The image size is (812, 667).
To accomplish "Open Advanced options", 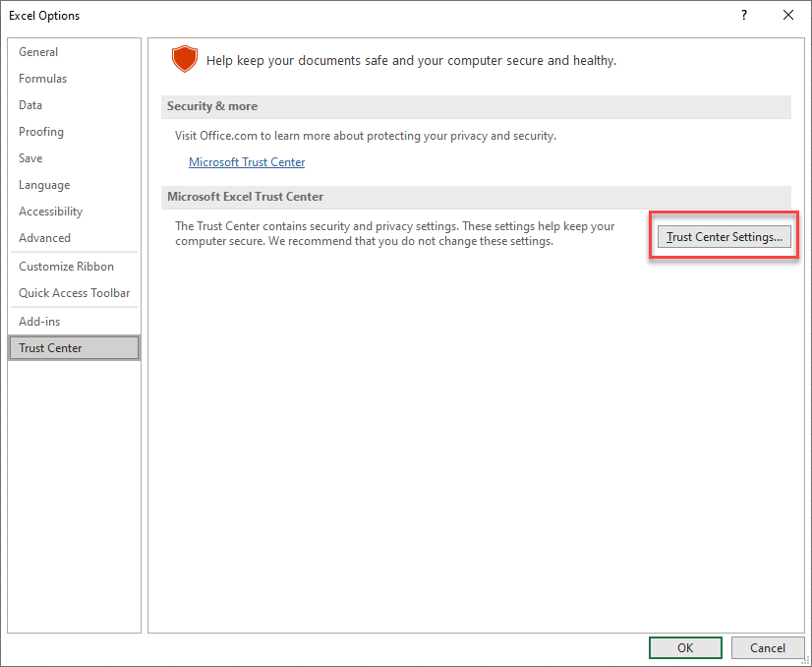I will click(x=74, y=238).
